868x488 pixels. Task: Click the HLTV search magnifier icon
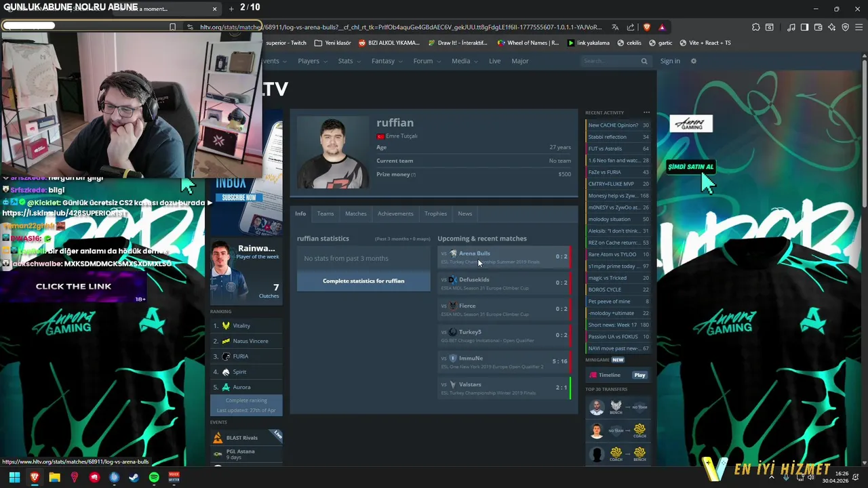pos(644,61)
